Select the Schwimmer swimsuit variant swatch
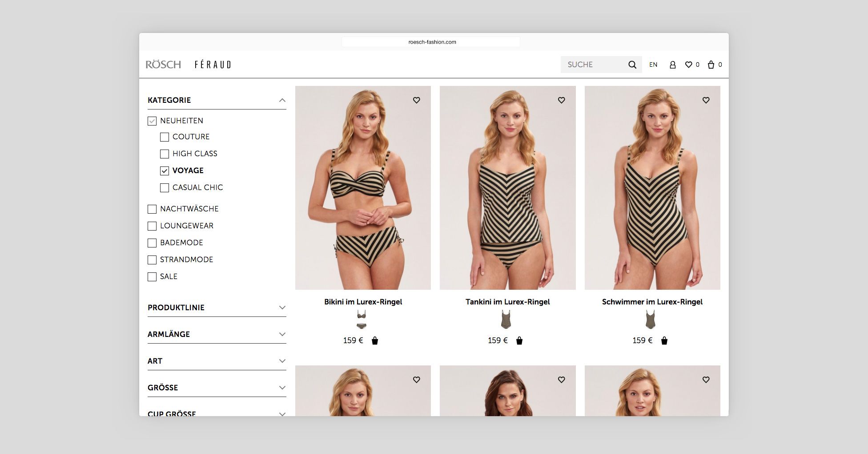The width and height of the screenshot is (868, 454). (x=651, y=320)
